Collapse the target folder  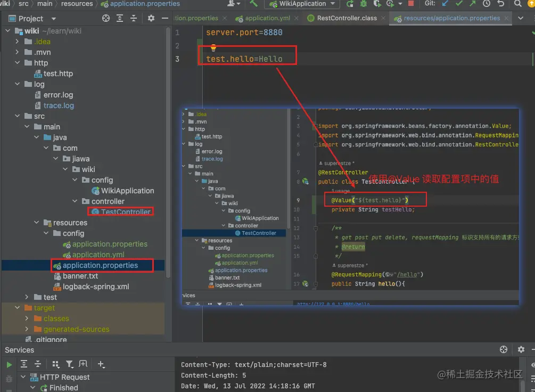[x=18, y=308]
